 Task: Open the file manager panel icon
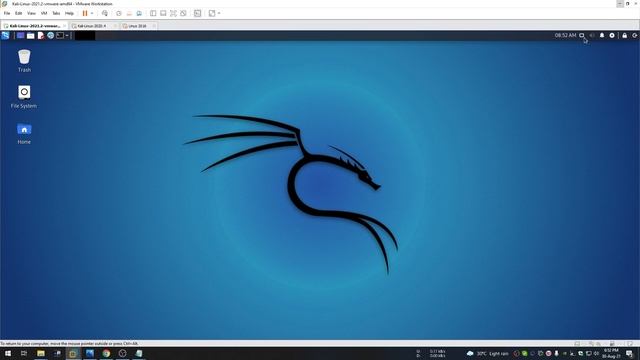tap(31, 36)
